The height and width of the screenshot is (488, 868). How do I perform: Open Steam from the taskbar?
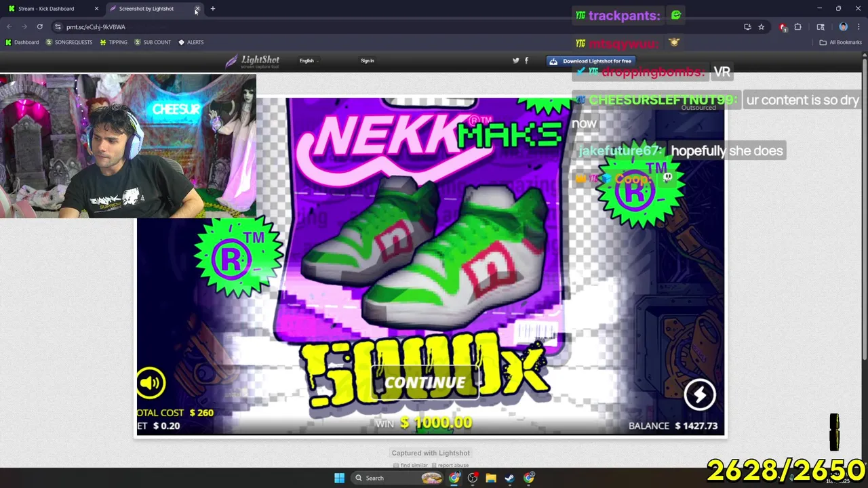tap(509, 478)
